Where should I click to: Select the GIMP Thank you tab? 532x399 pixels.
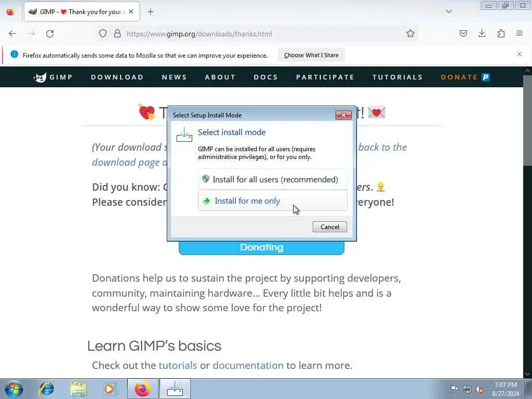click(x=82, y=11)
